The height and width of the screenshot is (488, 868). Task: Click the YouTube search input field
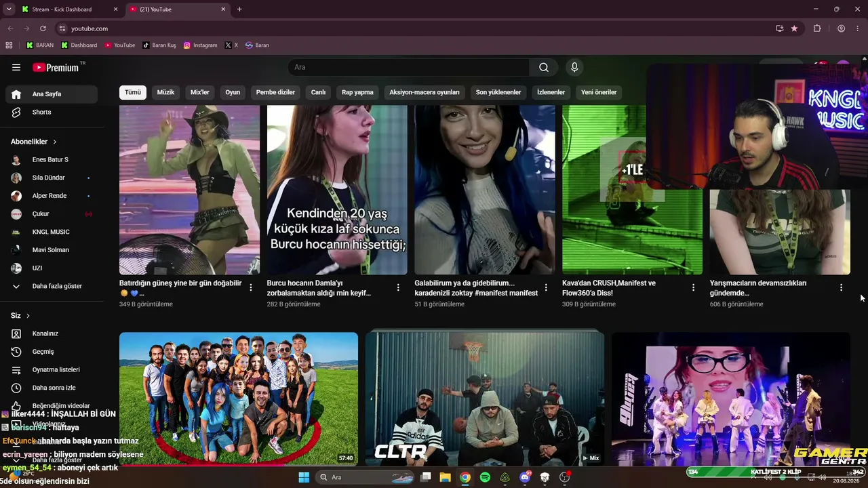[x=409, y=67]
